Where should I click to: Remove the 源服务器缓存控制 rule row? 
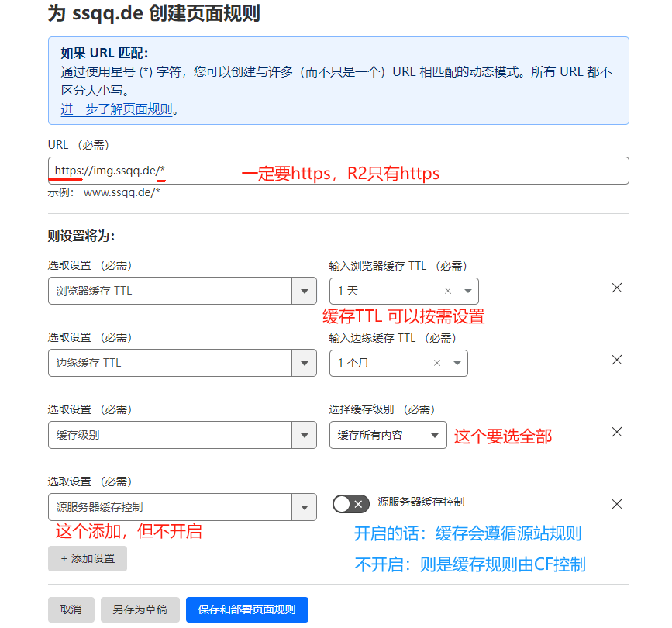[x=616, y=504]
